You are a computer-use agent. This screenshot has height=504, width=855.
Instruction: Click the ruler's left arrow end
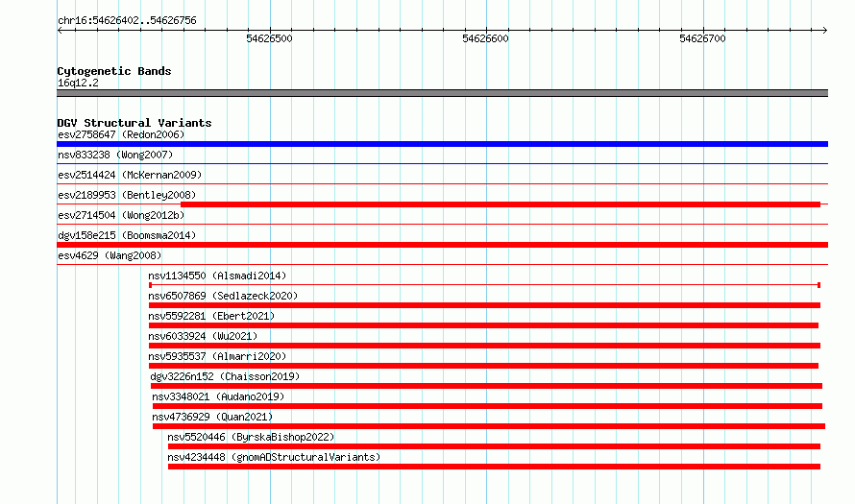click(x=60, y=30)
